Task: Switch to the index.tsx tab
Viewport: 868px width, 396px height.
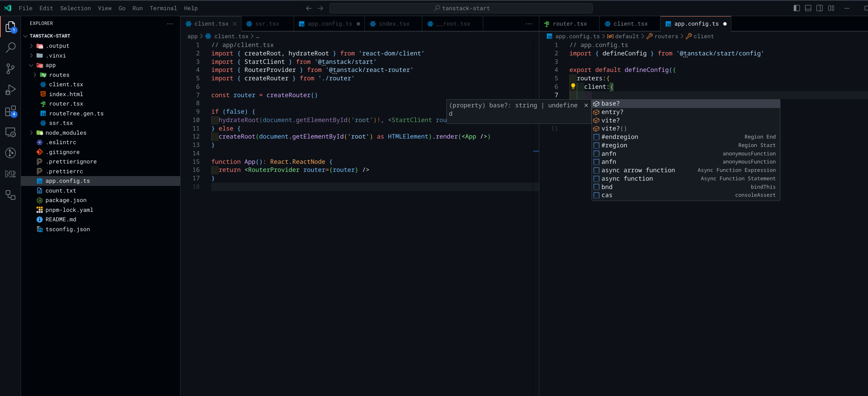Action: point(394,24)
